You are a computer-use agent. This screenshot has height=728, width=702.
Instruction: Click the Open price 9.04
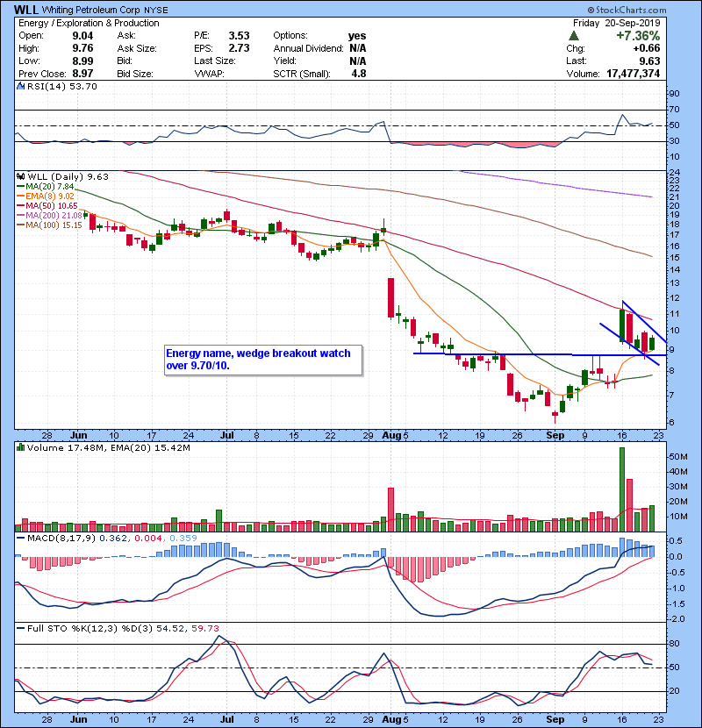click(x=82, y=36)
